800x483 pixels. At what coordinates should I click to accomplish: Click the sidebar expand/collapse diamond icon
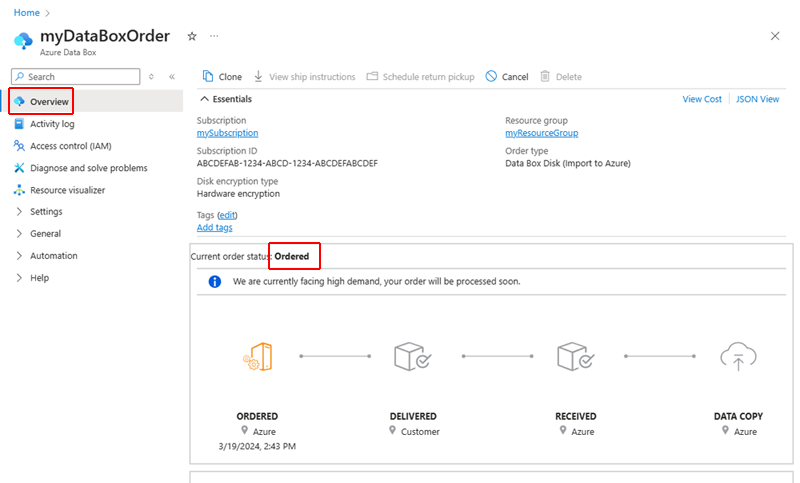(152, 77)
